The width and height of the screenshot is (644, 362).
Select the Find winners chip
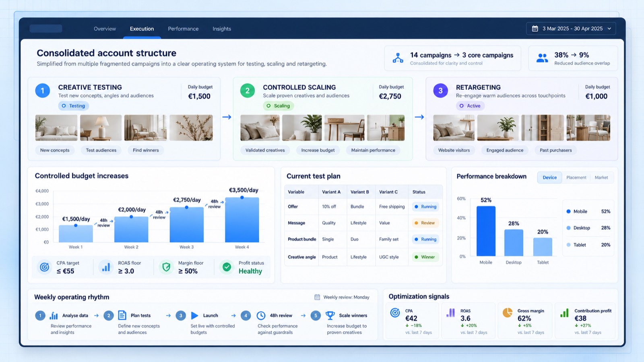point(146,150)
